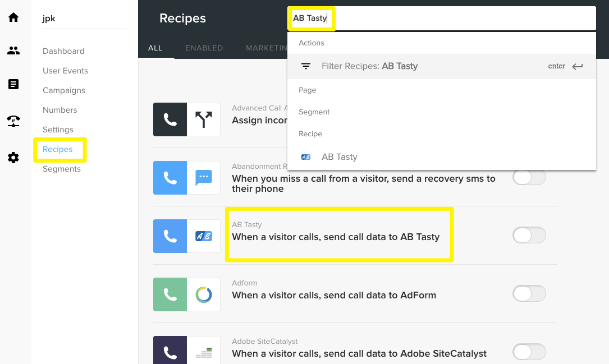Click the phone icon of the Adobe SiteCatalyst recipe
Screen dimensions: 609x364
click(x=170, y=350)
